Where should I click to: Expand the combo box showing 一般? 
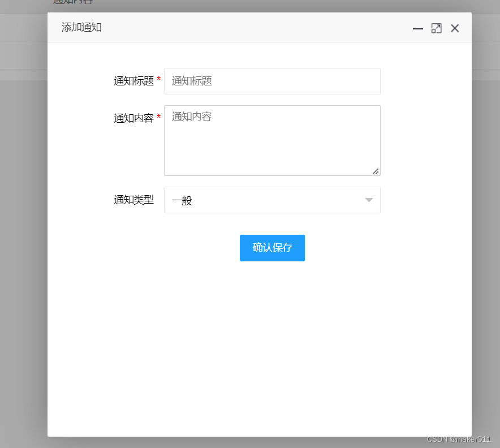click(x=272, y=200)
